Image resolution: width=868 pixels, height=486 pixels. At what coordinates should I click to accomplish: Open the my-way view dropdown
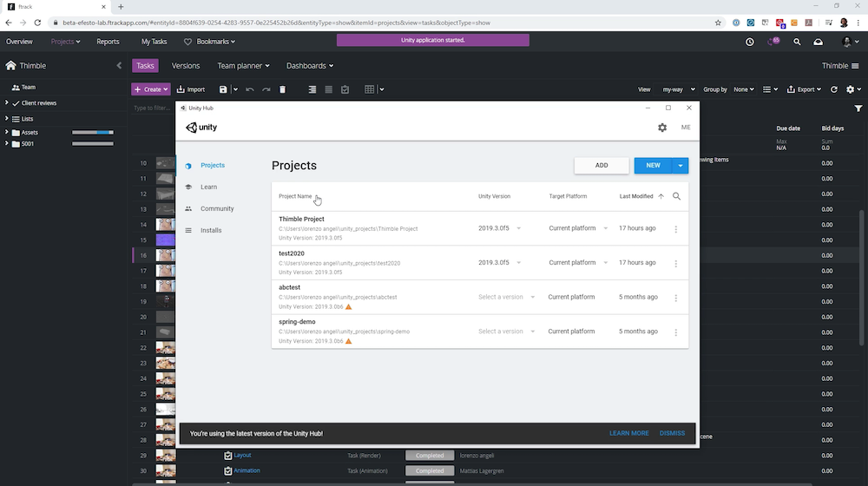pos(679,89)
